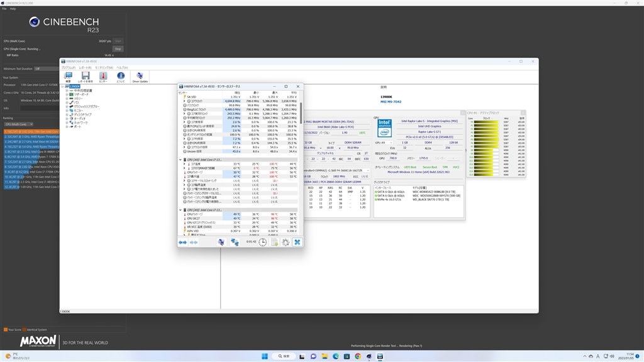644x362 pixels.
Task: Expand the Network tree node
Action: tap(67, 123)
